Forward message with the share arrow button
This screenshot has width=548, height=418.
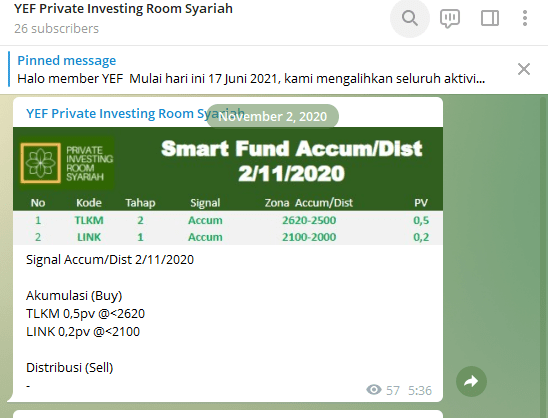471,381
